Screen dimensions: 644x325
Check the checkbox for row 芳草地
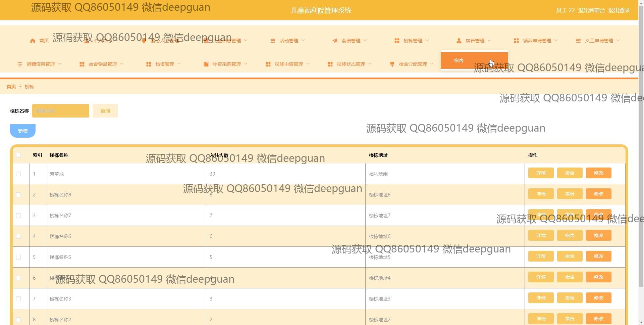(18, 174)
